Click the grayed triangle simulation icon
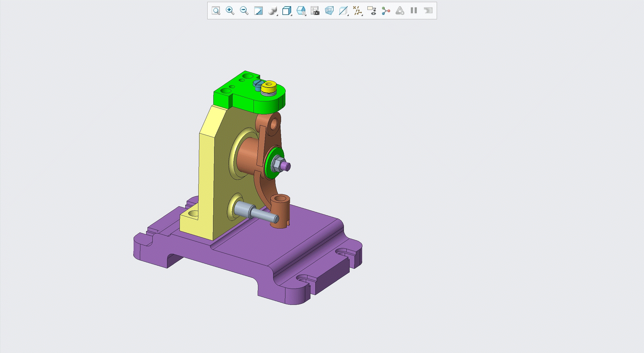The height and width of the screenshot is (353, 644). [x=400, y=11]
